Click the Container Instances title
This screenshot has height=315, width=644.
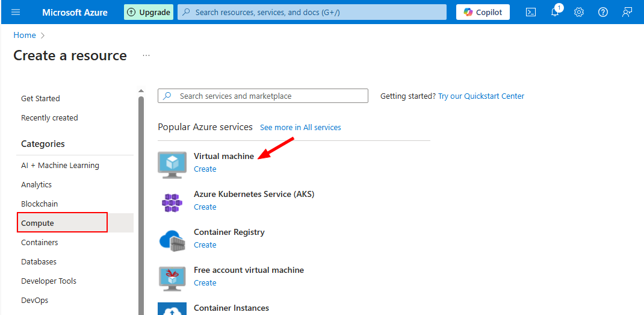[231, 308]
